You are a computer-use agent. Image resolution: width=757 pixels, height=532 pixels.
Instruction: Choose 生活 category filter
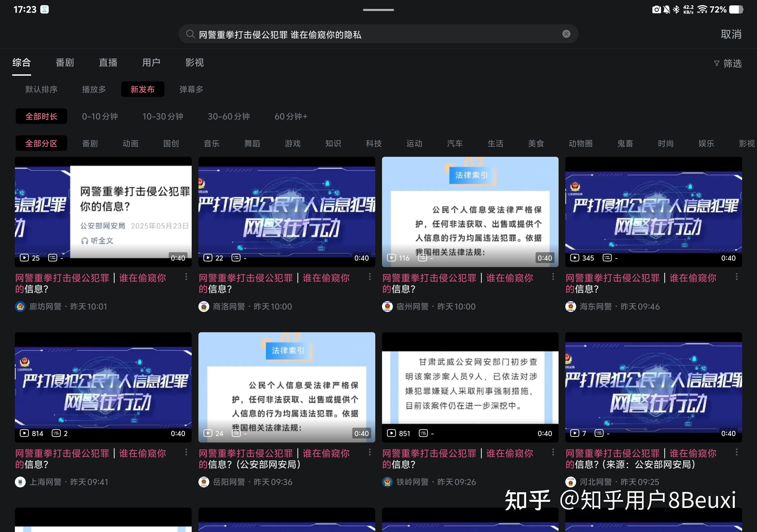click(495, 143)
